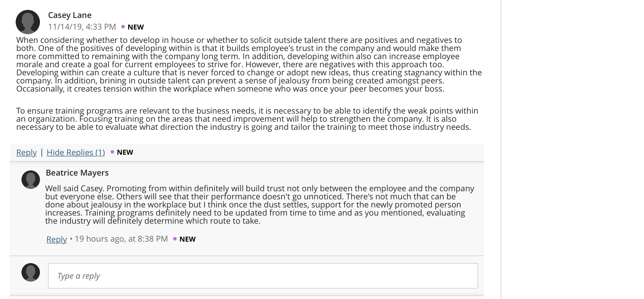Click Casey's paragraph about developing in house

tap(249, 64)
